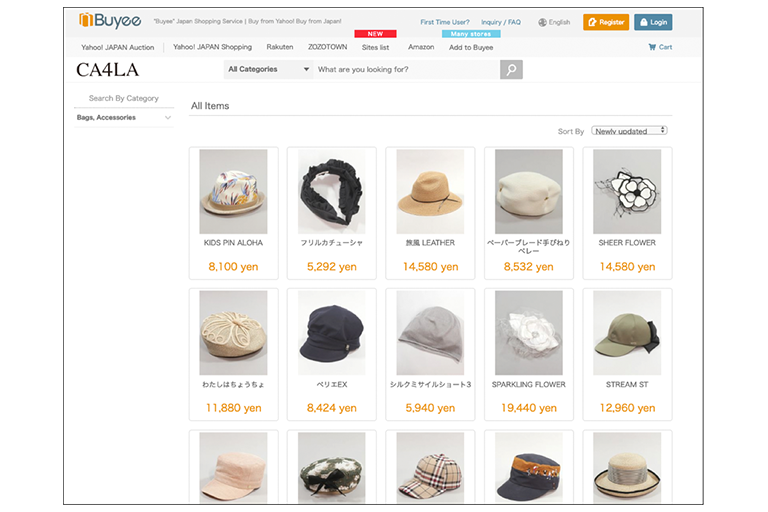
Task: Select the STREAM ST cap image
Action: pos(627,333)
